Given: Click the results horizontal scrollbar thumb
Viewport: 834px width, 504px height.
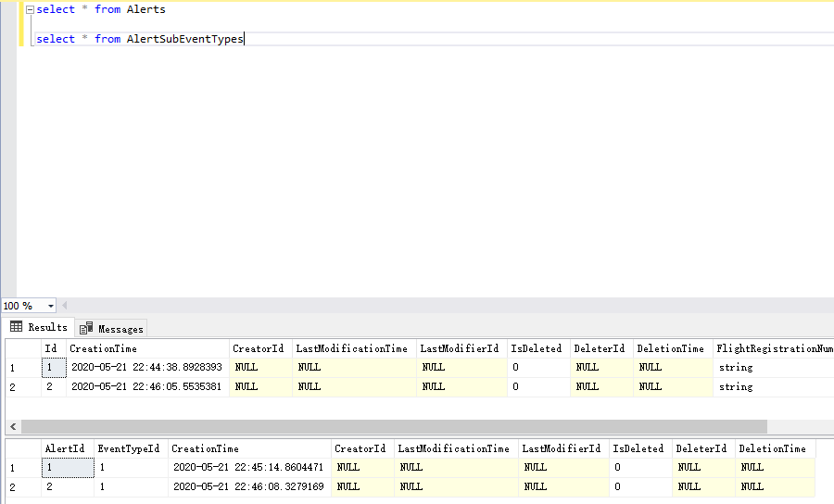Looking at the screenshot, I should coord(394,427).
